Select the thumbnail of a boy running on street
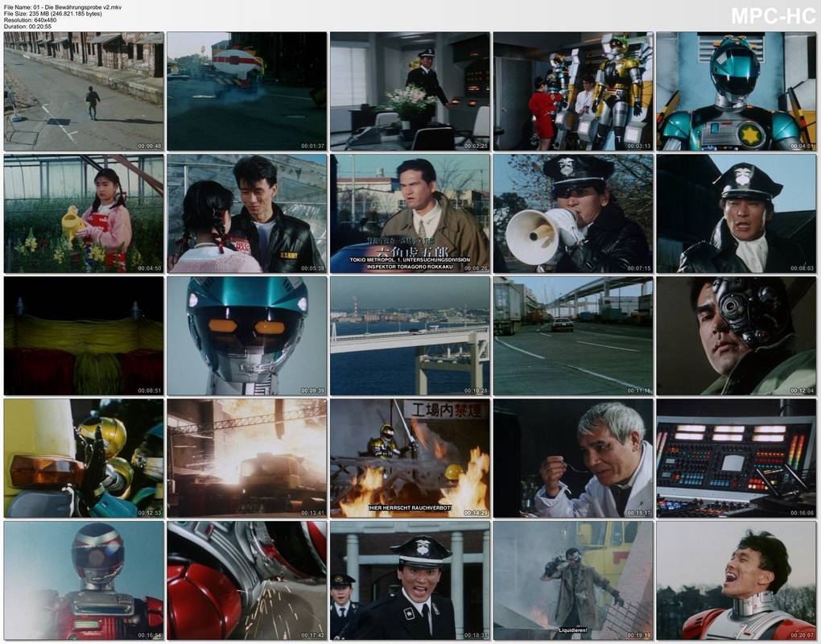This screenshot has height=644, width=821. pos(84,92)
